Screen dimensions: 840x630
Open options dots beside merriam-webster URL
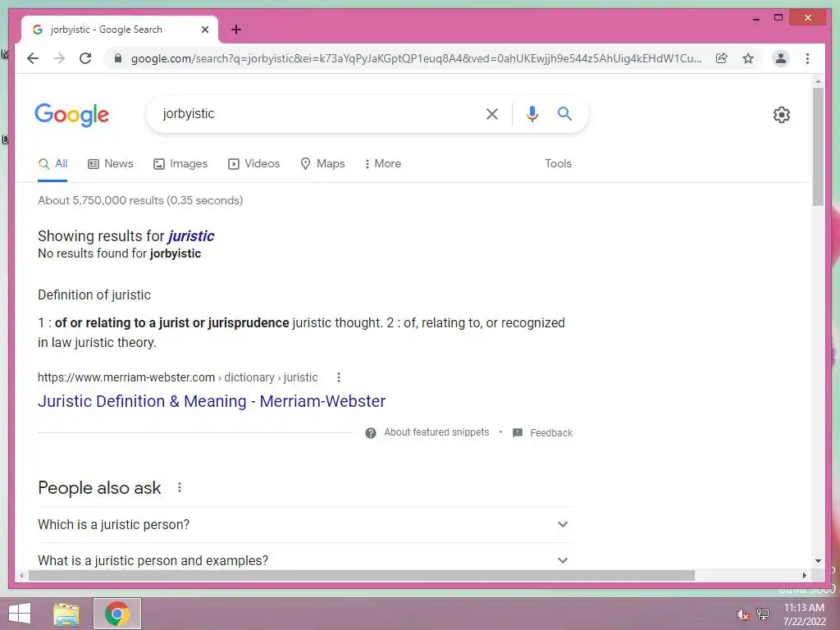339,377
